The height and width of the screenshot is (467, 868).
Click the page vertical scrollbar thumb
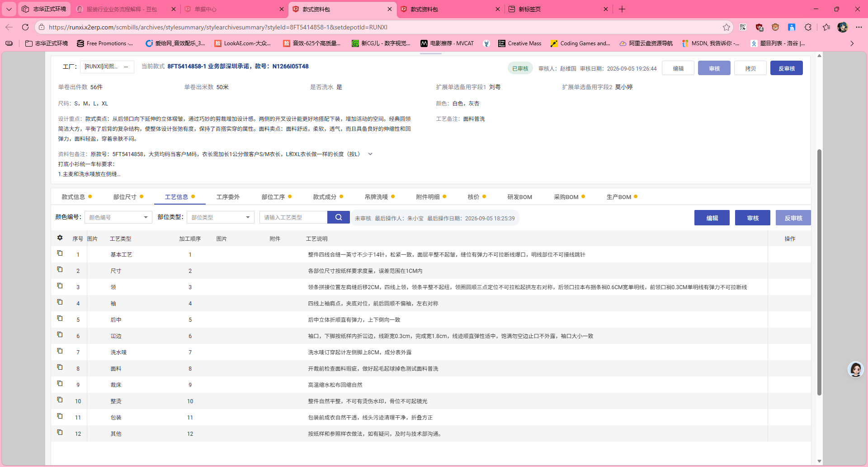[x=819, y=272]
